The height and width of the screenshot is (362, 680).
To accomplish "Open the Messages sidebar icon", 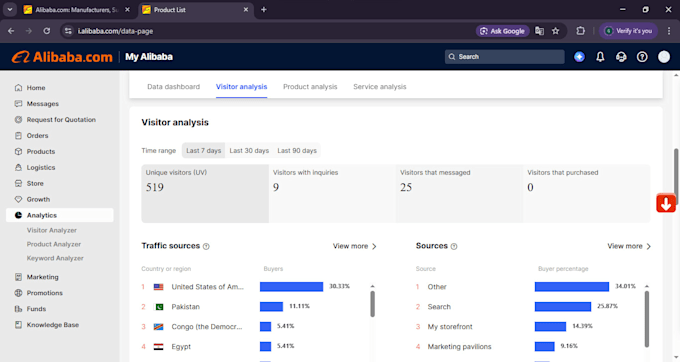I will pos(18,104).
